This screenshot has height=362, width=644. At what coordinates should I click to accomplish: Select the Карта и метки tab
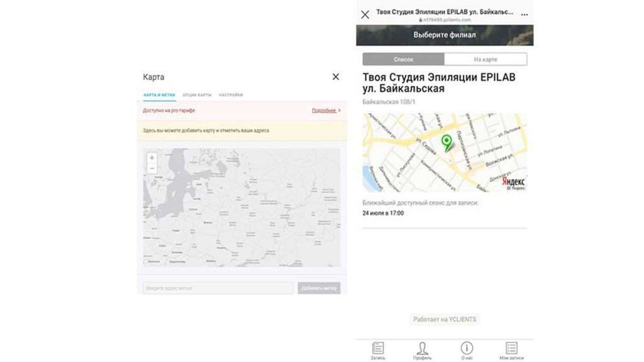(159, 95)
